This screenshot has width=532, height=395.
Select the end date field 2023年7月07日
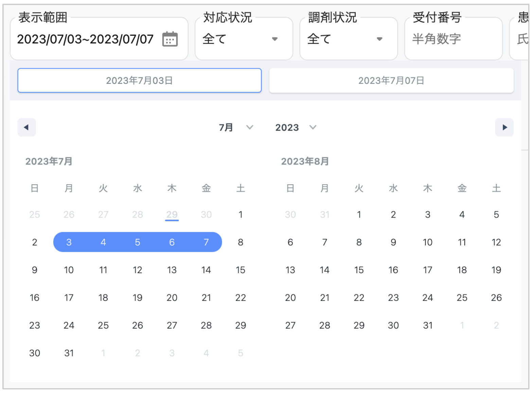pos(391,80)
